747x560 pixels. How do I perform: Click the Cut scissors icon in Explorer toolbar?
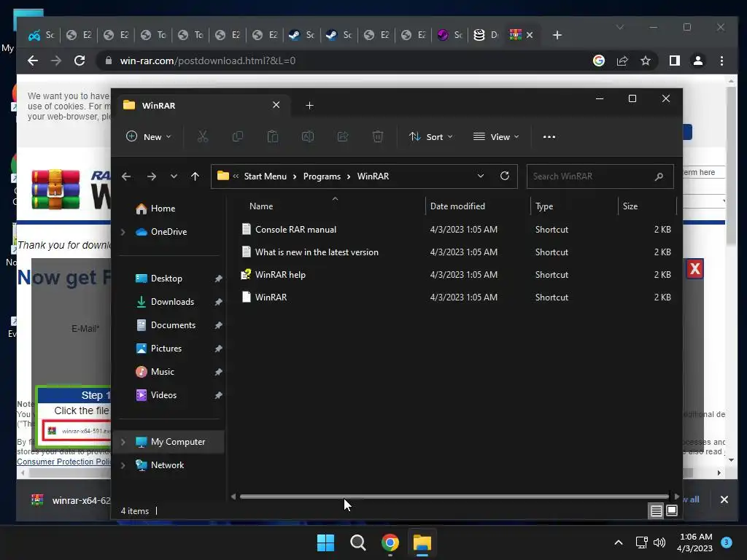click(x=203, y=136)
